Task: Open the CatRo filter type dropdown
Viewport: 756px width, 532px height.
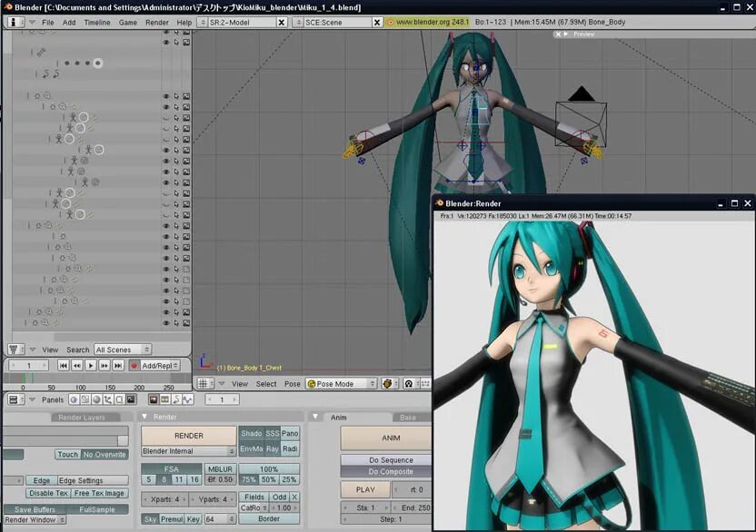Action: pyautogui.click(x=254, y=507)
